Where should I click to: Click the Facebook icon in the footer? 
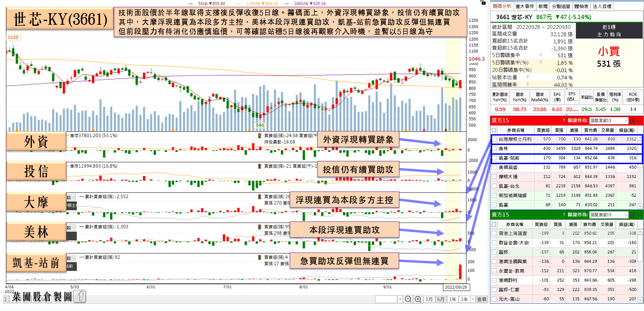(x=79, y=296)
